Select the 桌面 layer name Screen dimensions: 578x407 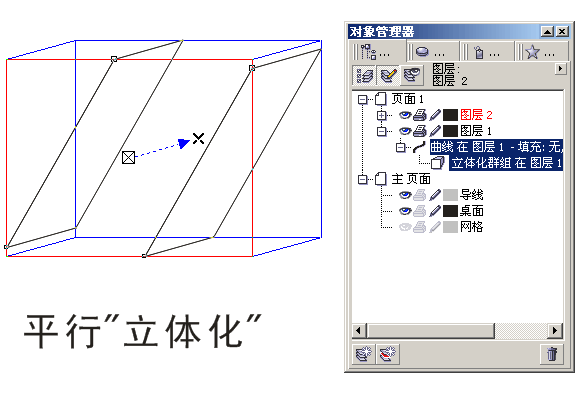(471, 211)
